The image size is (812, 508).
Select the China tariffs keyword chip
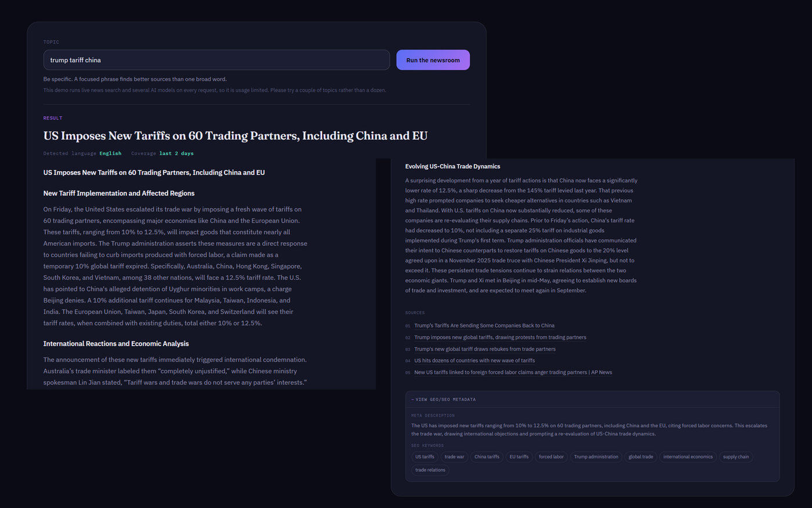(487, 457)
